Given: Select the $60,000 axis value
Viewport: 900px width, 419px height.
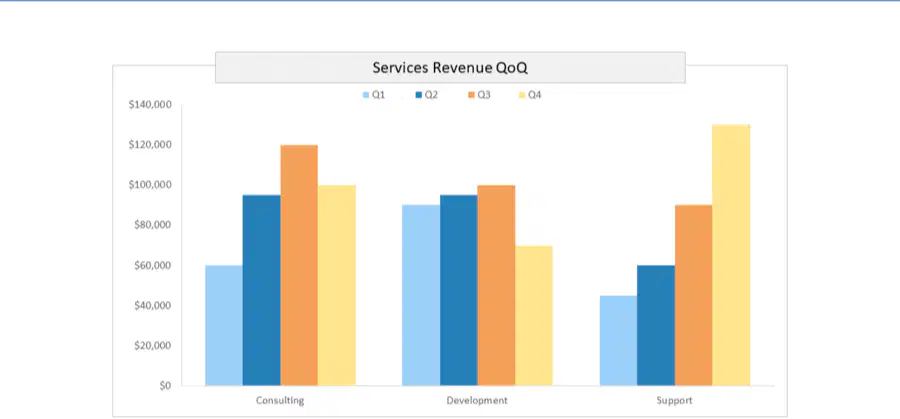Looking at the screenshot, I should pos(153,265).
